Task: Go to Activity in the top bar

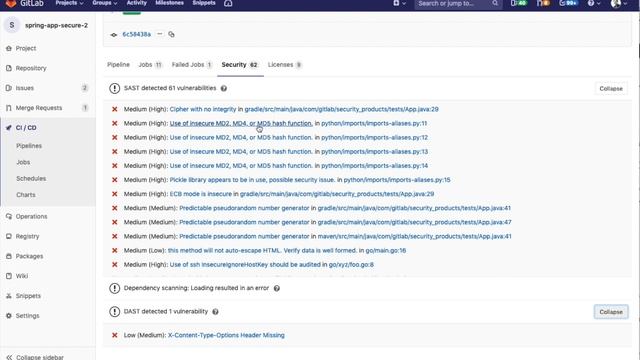Action: point(136,3)
